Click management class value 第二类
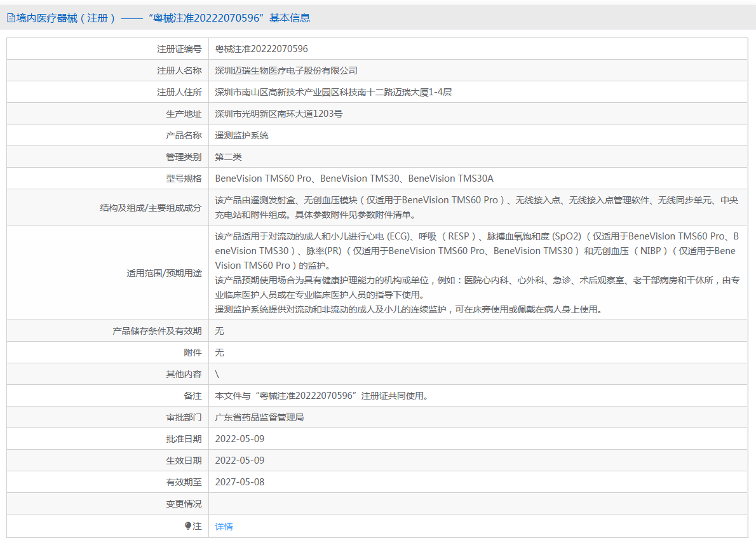Screen dimensions: 756x545 228,157
